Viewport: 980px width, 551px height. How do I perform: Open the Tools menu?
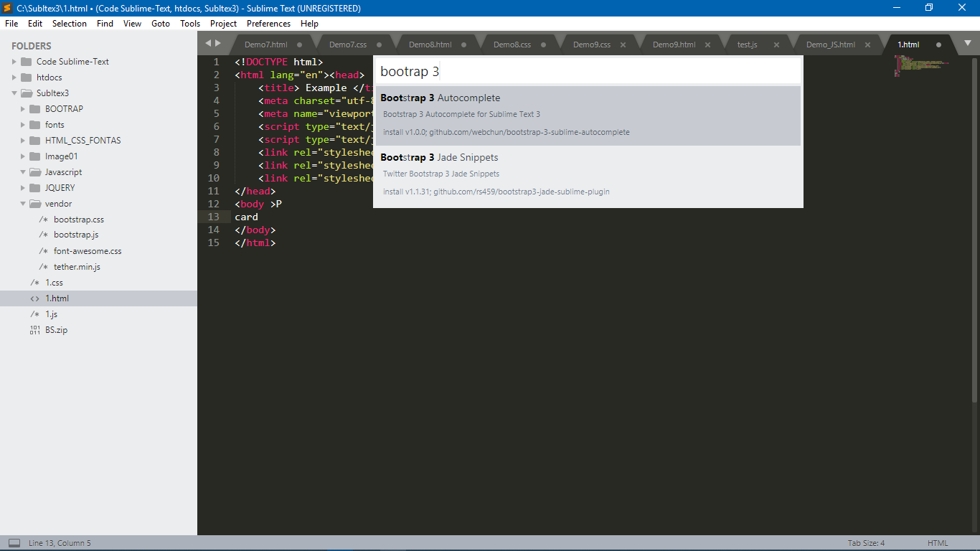pyautogui.click(x=190, y=24)
